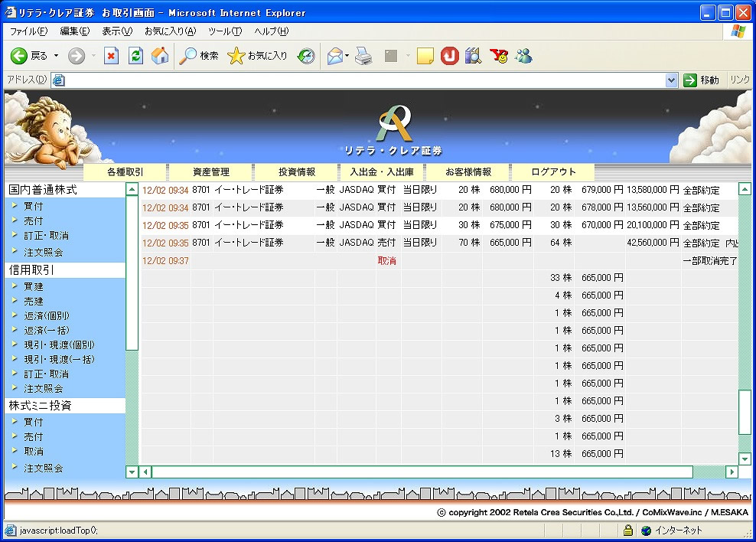Viewport: 756px width, 542px height.
Task: Select the 入出金・入出庫 tab
Action: [382, 172]
